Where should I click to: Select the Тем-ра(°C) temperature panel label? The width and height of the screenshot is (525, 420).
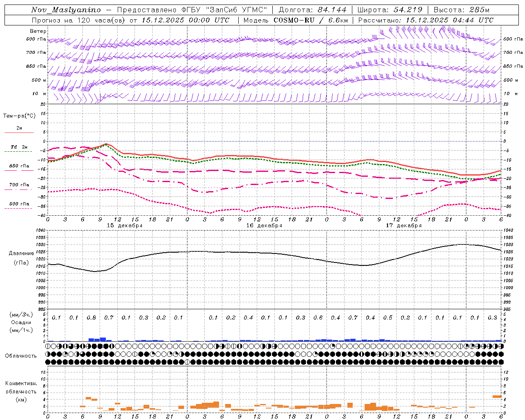[19, 116]
